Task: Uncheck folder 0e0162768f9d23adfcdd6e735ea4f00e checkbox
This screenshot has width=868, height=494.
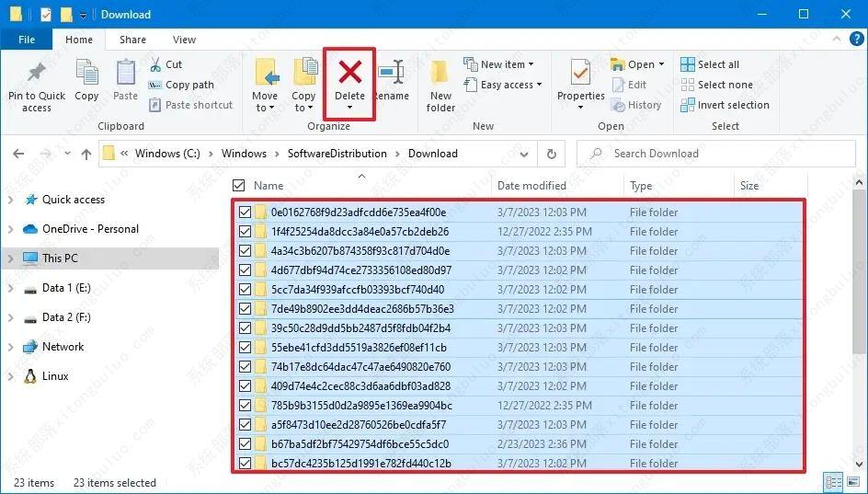Action: [245, 213]
